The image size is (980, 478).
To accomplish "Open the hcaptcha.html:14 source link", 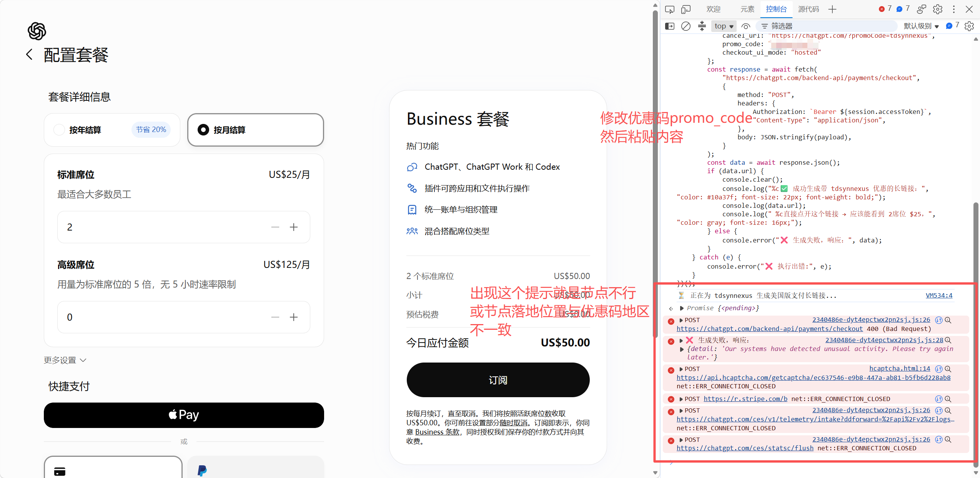I will [900, 368].
